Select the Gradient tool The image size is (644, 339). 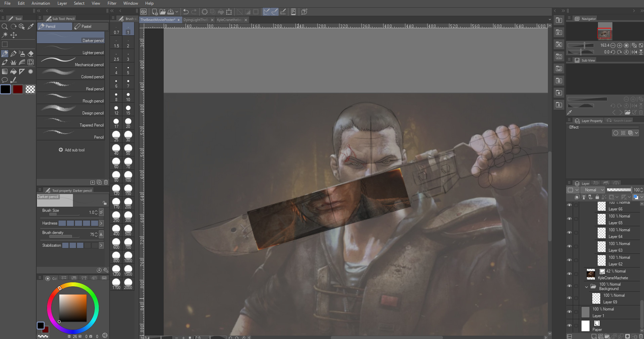pyautogui.click(x=5, y=71)
